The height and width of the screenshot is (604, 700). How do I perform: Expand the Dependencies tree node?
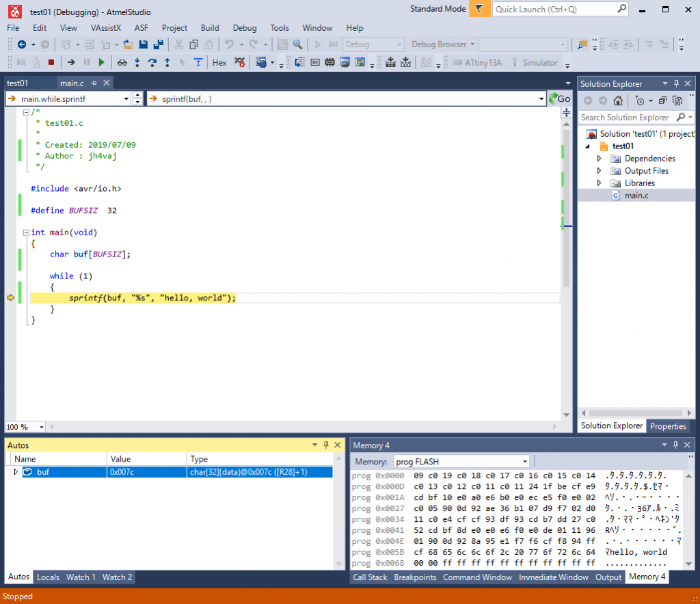click(x=600, y=158)
